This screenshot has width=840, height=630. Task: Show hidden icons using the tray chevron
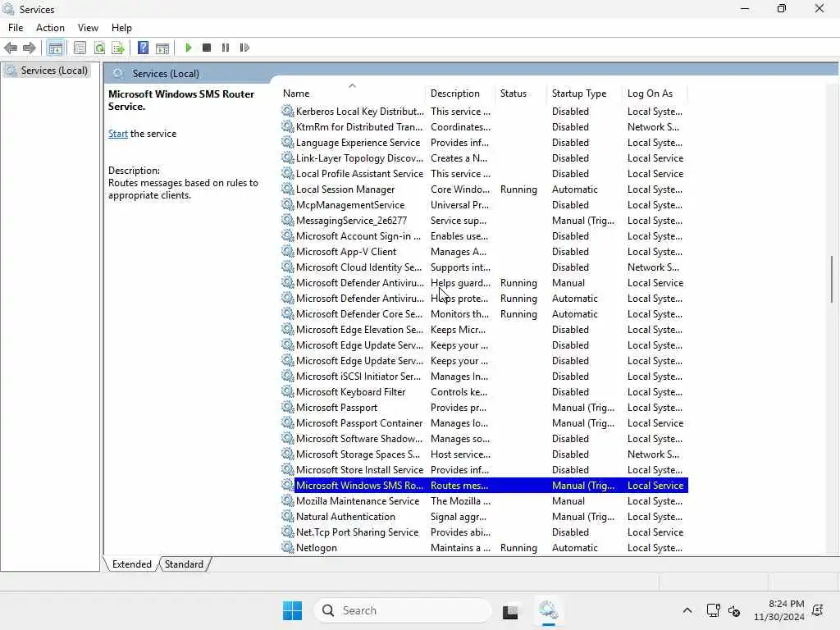[x=687, y=610]
